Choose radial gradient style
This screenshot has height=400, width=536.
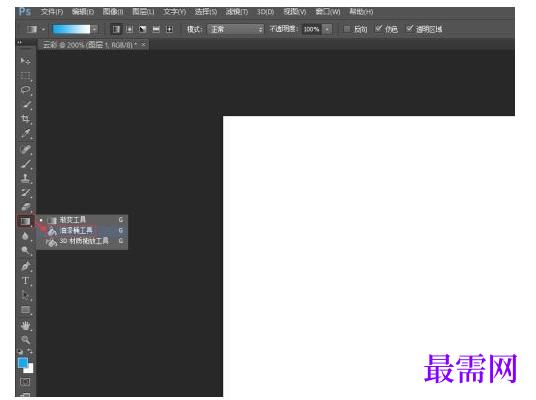(x=130, y=29)
